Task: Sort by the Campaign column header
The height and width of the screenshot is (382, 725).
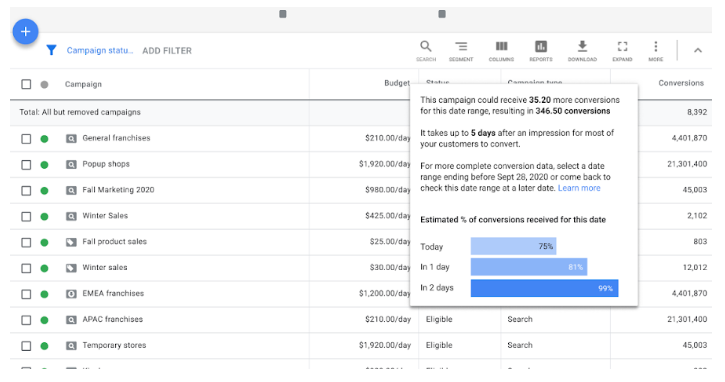Action: 83,84
